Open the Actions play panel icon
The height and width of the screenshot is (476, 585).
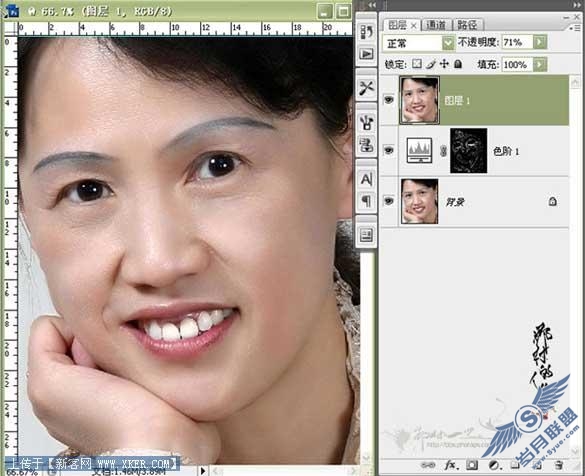pos(366,54)
